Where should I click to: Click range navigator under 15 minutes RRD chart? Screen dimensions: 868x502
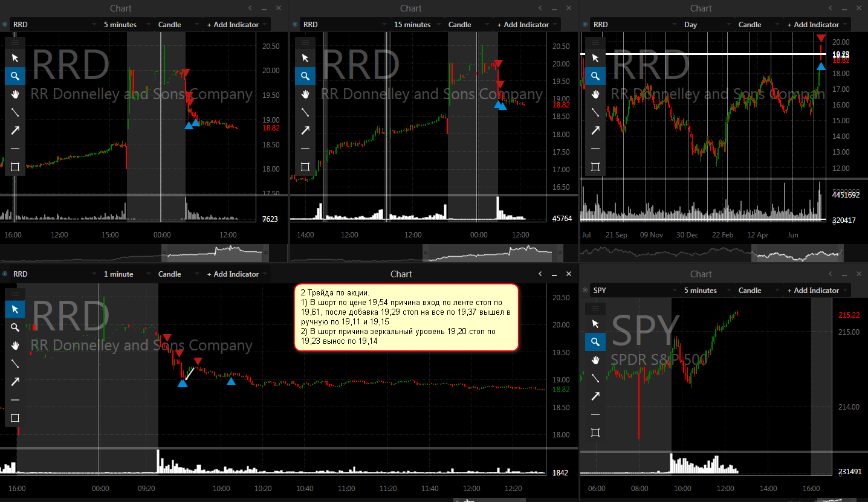coord(492,253)
